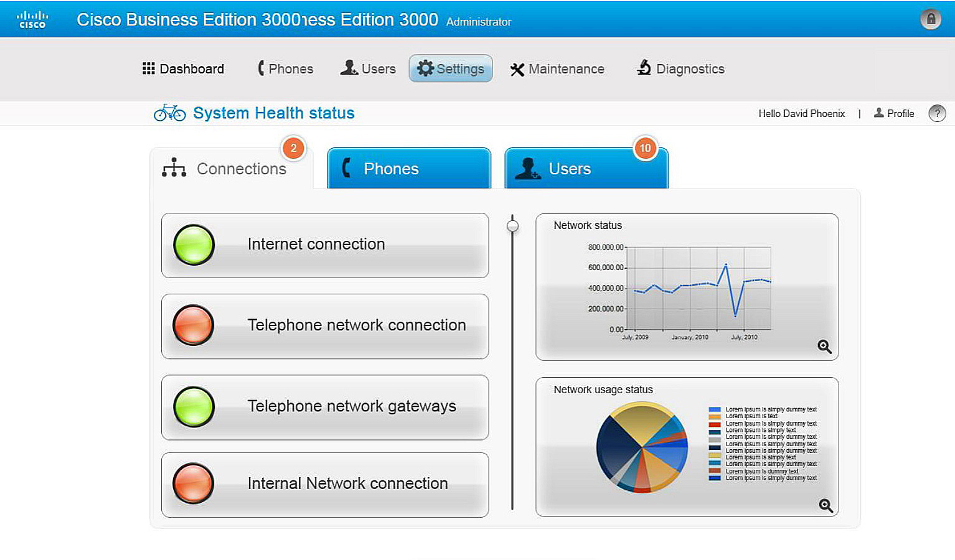Select the Settings menu item

click(451, 68)
